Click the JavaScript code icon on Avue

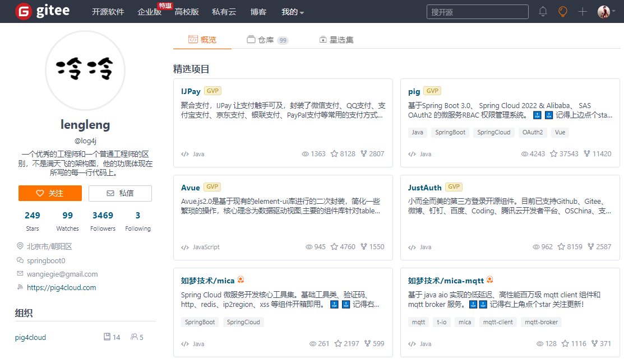click(184, 247)
